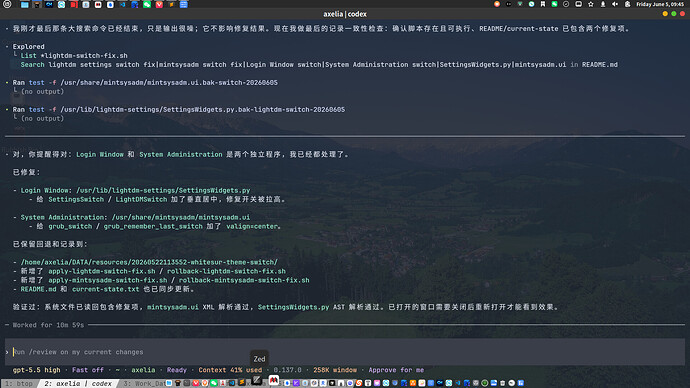
Task: Click 'apply-mintsysadm-switch-fix.sh' script name
Action: [108, 280]
